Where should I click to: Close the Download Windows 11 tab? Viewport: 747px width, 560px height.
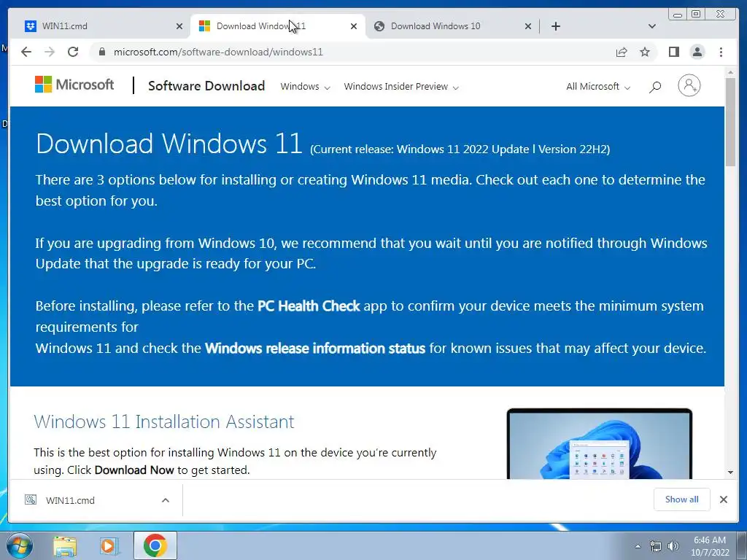354,26
